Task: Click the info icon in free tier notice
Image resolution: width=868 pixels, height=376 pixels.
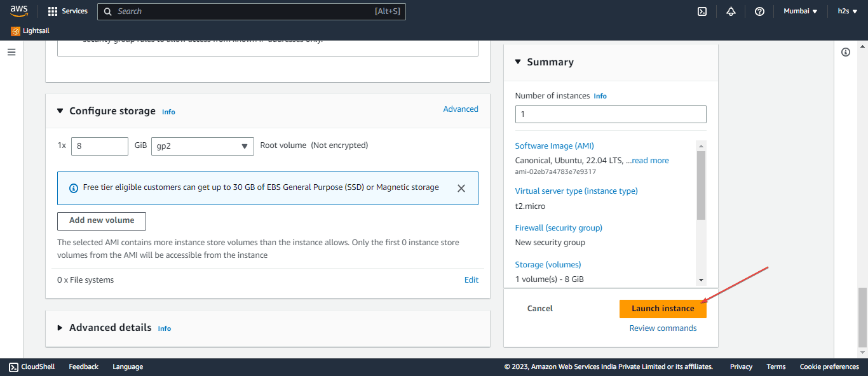Action: [73, 188]
